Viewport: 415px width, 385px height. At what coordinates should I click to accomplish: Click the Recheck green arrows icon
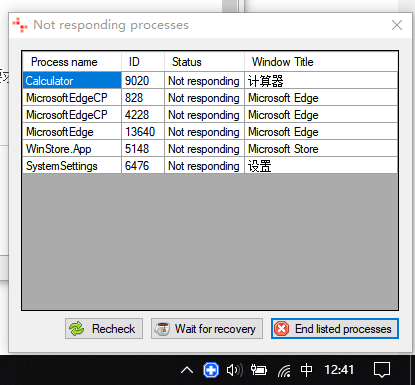76,329
